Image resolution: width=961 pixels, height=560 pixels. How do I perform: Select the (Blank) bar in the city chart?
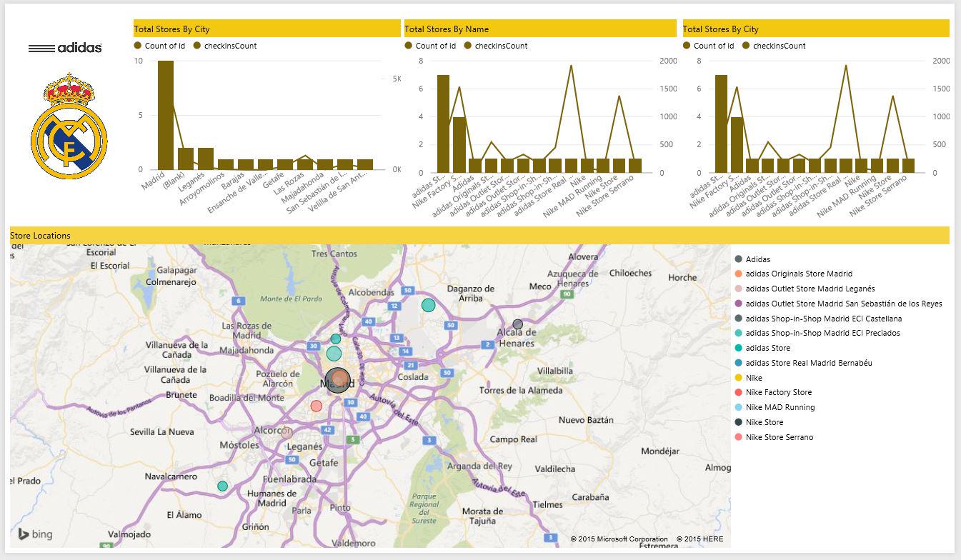[x=186, y=159]
